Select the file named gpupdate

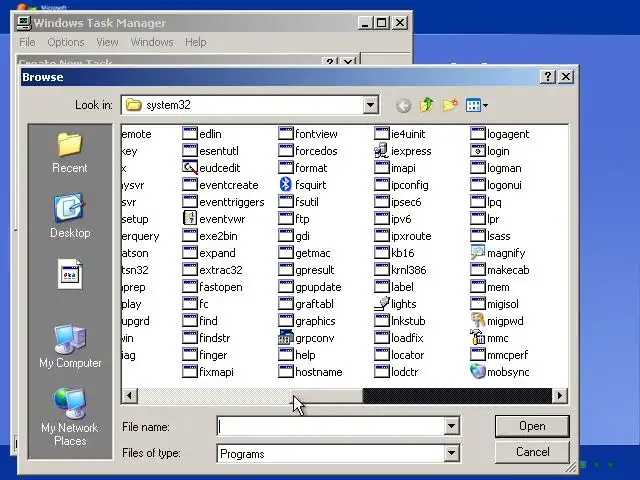click(318, 287)
